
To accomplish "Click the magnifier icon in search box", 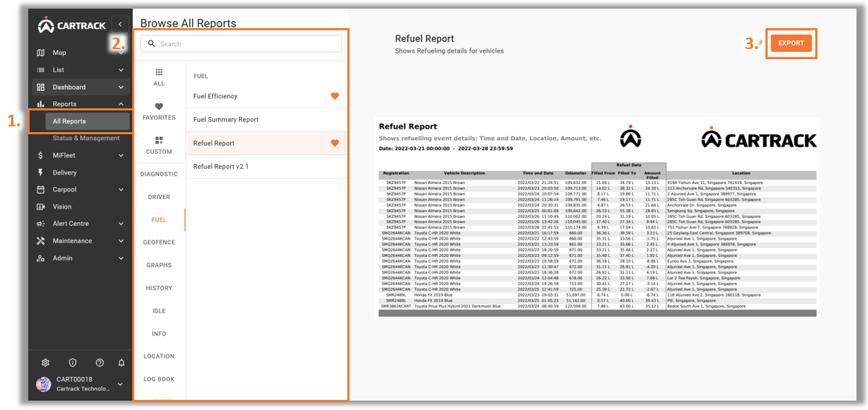I will coord(152,43).
